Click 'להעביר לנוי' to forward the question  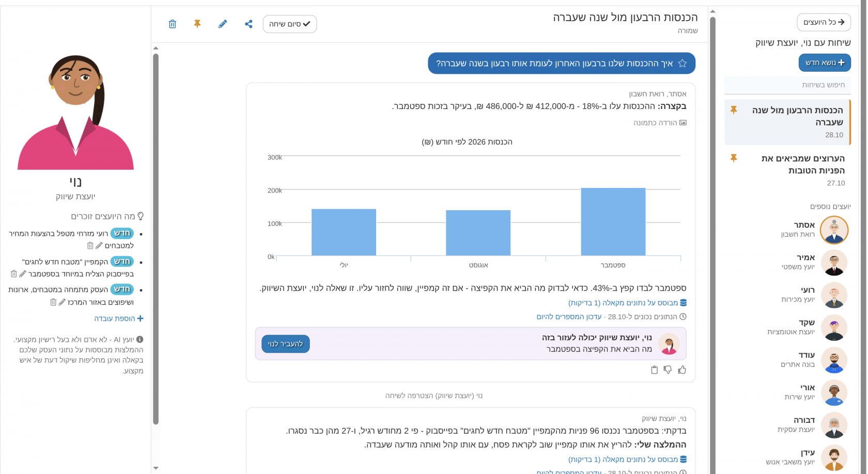click(x=286, y=344)
